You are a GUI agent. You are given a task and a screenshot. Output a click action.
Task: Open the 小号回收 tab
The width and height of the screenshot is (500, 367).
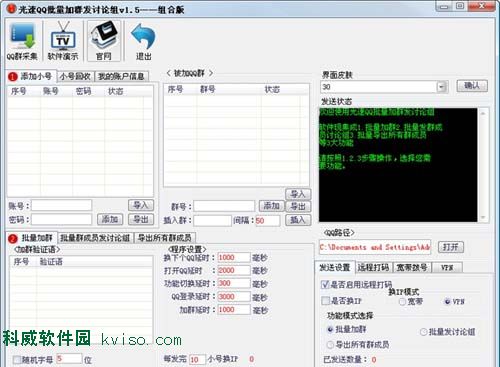pyautogui.click(x=75, y=76)
